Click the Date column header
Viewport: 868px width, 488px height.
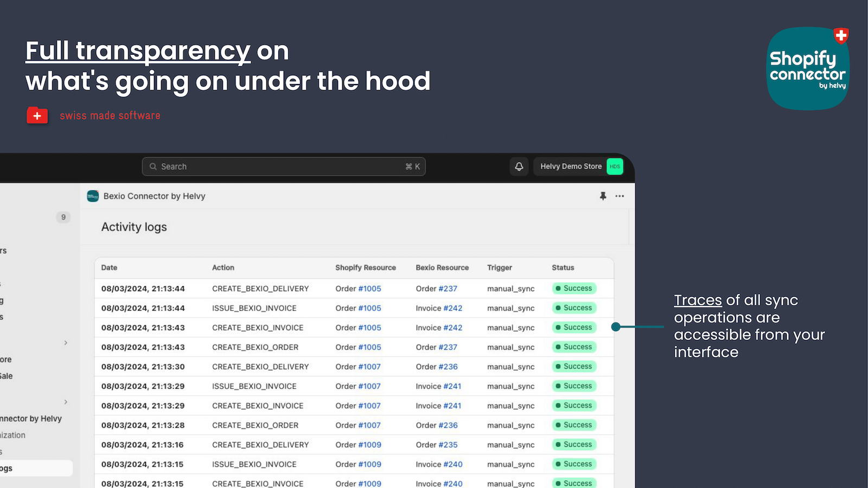[109, 268]
